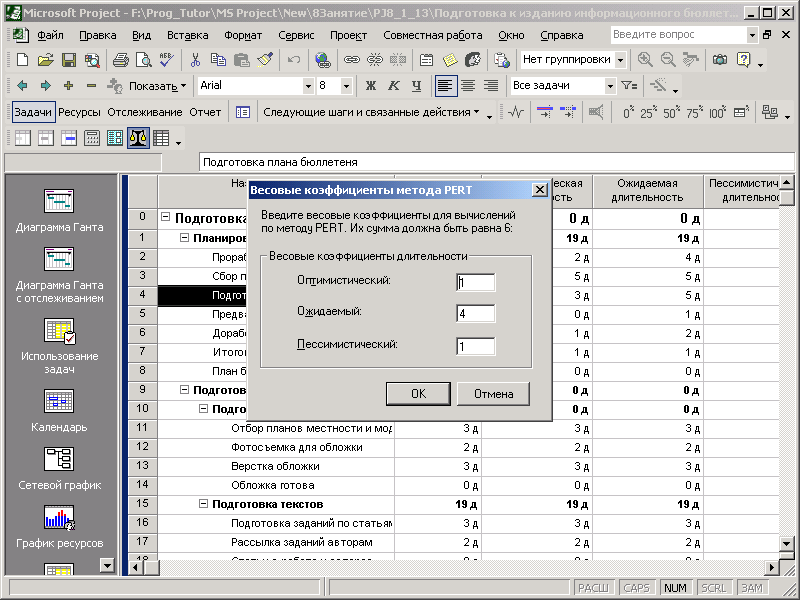Open the Вид menu

141,35
